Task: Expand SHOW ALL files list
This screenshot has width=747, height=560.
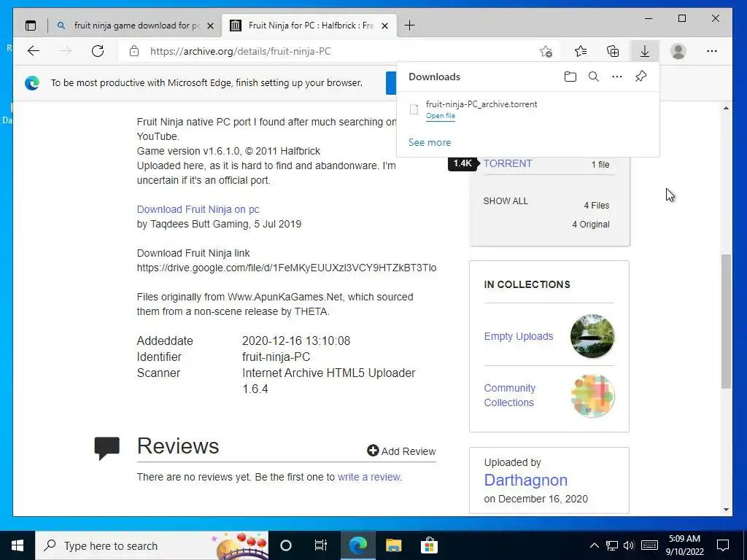Action: (506, 201)
